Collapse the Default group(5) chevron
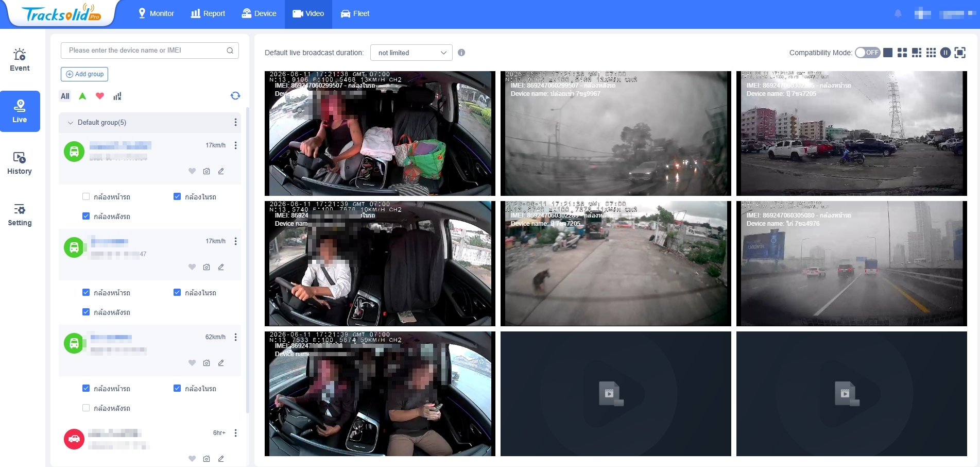Viewport: 980px width, 467px height. click(71, 123)
